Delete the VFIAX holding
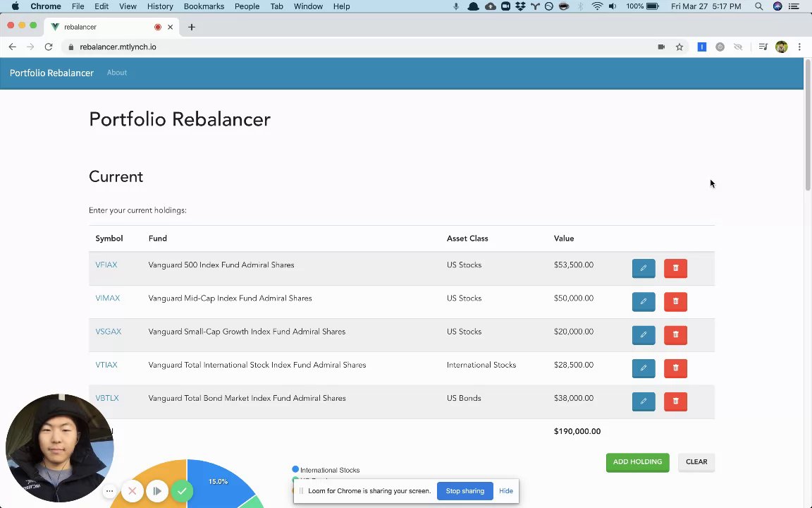 tap(675, 269)
